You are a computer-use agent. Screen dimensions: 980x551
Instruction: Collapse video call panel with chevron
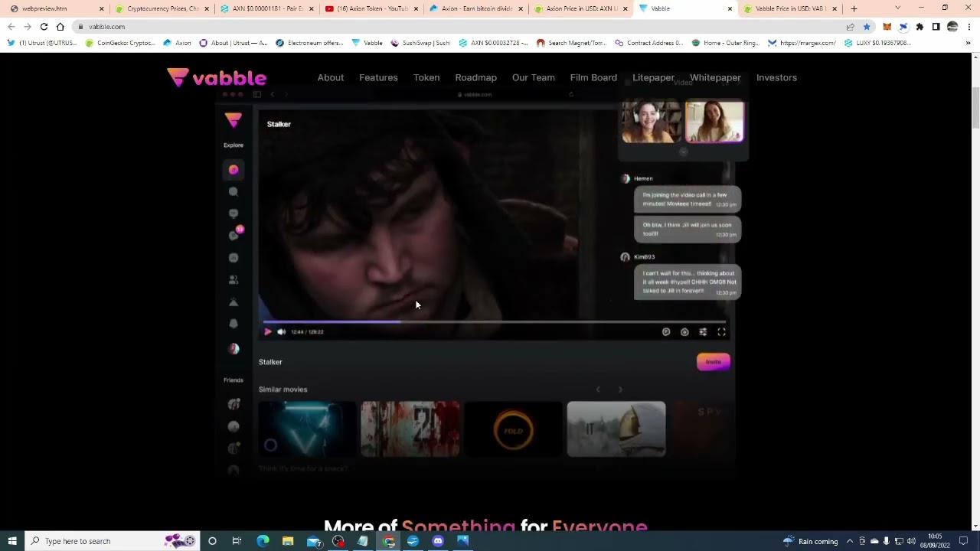[x=683, y=152]
